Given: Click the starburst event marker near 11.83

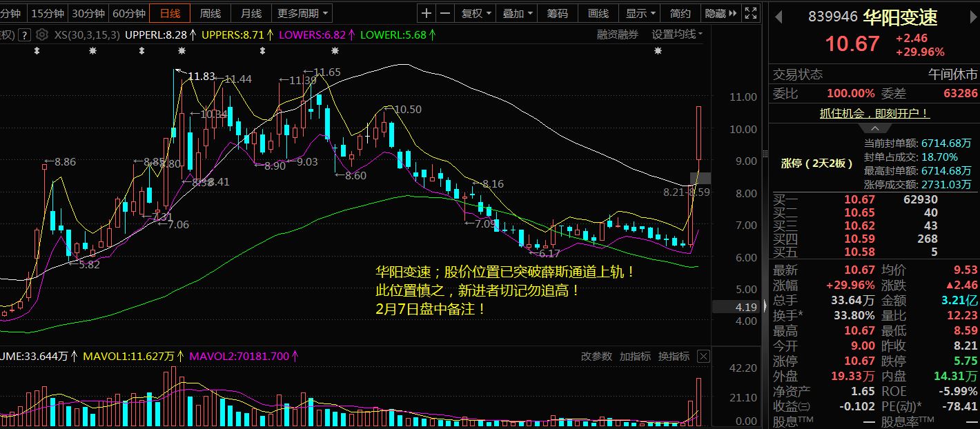Looking at the screenshot, I should (x=182, y=51).
